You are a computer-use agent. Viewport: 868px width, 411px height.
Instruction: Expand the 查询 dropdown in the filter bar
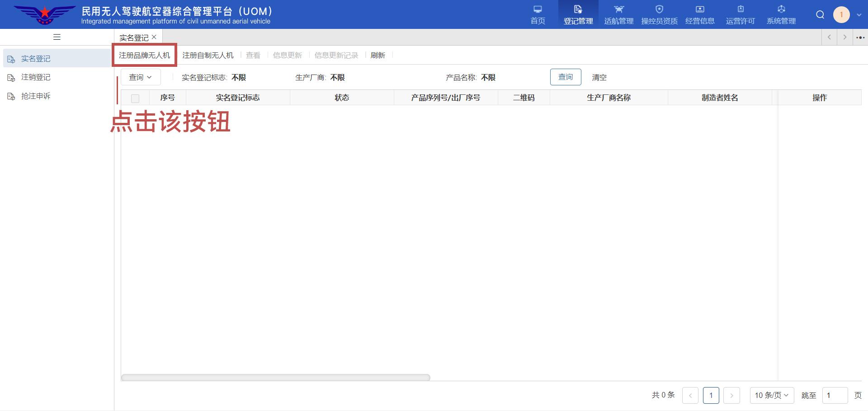tap(141, 77)
